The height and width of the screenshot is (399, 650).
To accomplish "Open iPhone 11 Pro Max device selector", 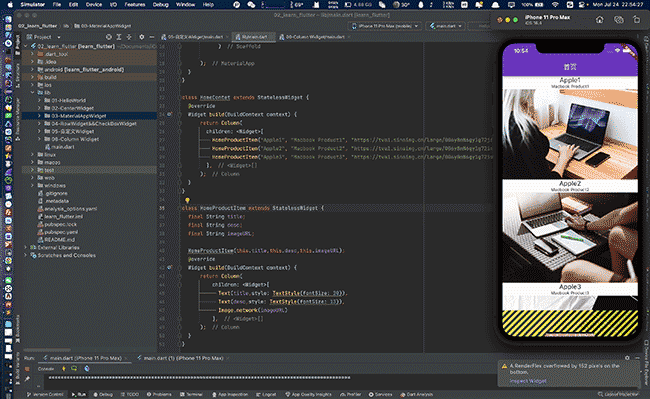I will tap(386, 26).
